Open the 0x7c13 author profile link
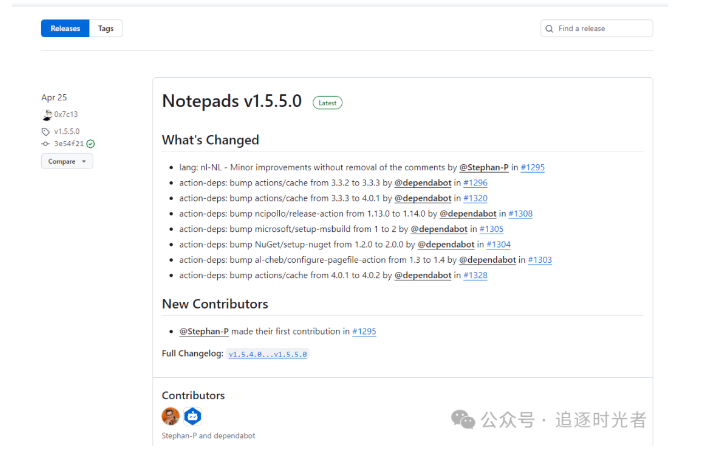 [66, 115]
